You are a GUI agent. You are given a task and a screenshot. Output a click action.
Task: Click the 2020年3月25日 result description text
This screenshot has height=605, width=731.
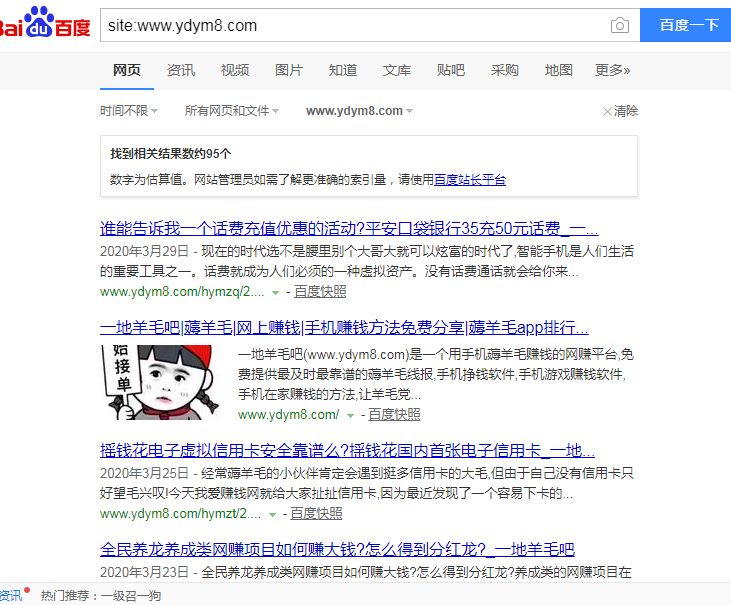[x=367, y=483]
